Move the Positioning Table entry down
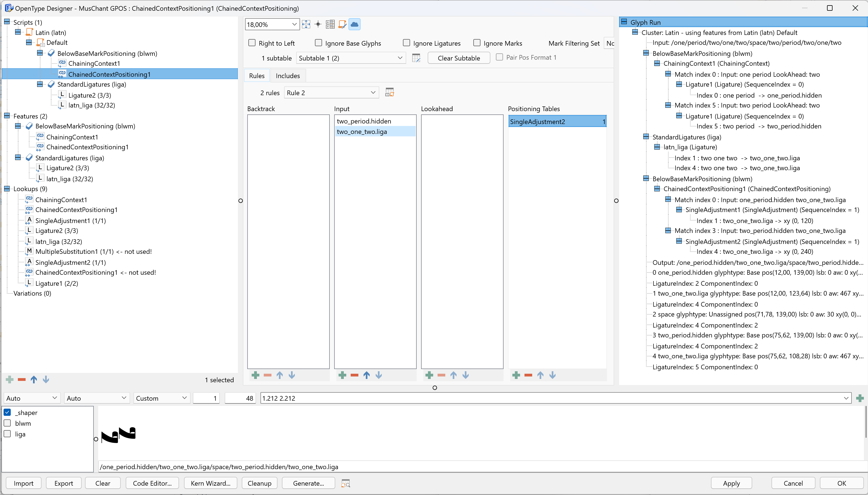The height and width of the screenshot is (495, 868). pos(553,375)
